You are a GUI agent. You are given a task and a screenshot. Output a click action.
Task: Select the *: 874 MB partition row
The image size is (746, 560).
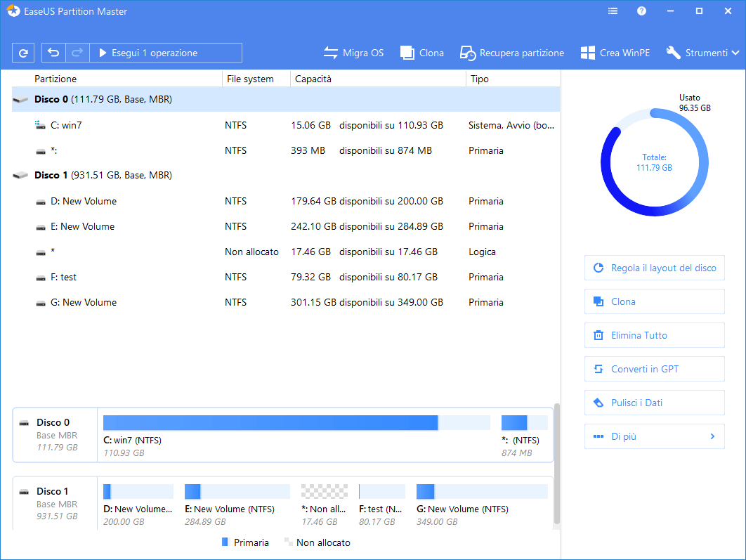pyautogui.click(x=285, y=150)
